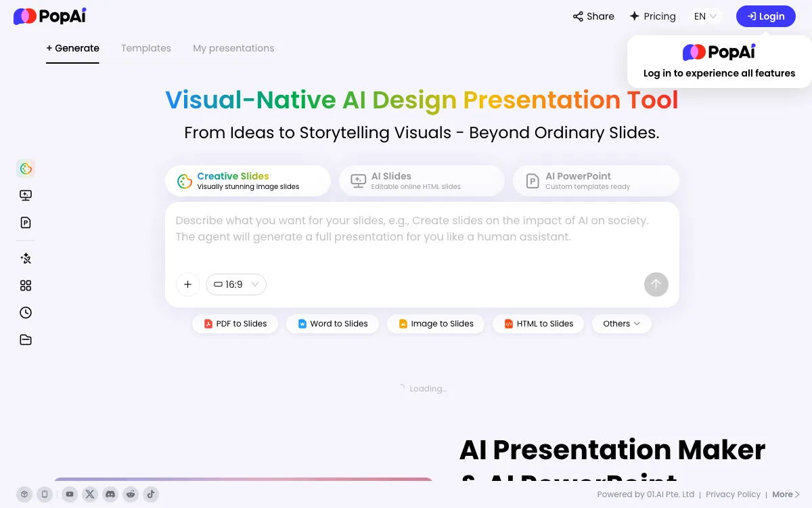This screenshot has height=508, width=812.
Task: Click the PopAi logo in the header
Action: [50, 16]
